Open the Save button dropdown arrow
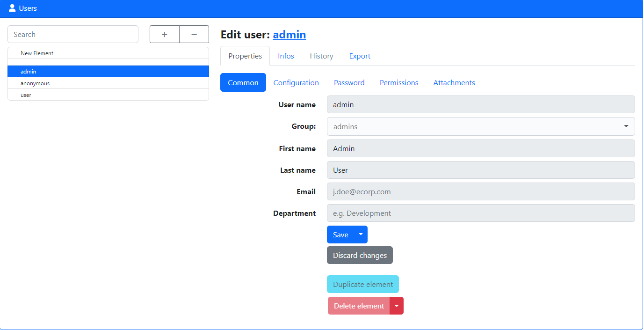 tap(361, 235)
